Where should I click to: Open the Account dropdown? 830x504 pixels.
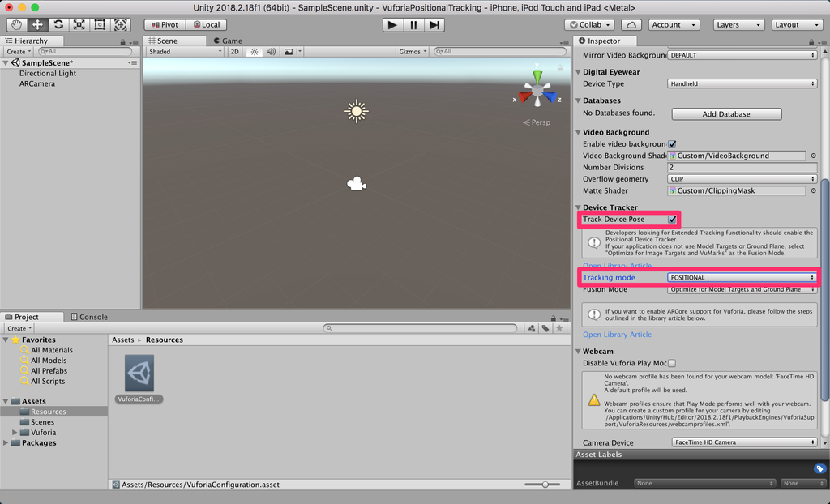(674, 25)
